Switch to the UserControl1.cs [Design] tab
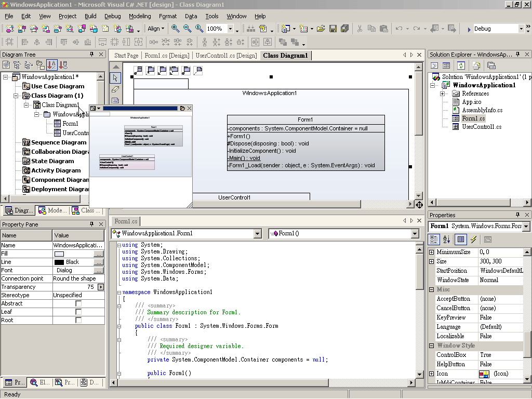532x399 pixels. click(x=226, y=56)
